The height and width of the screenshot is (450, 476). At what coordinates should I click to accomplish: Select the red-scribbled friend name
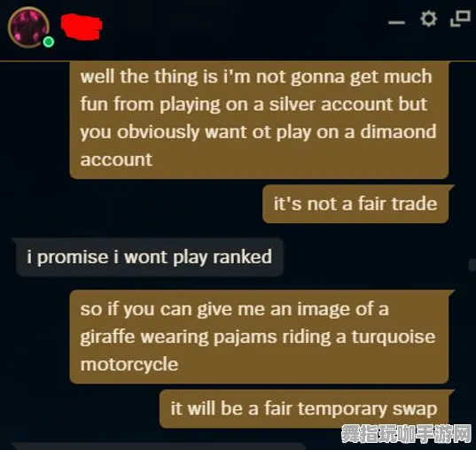[x=82, y=27]
